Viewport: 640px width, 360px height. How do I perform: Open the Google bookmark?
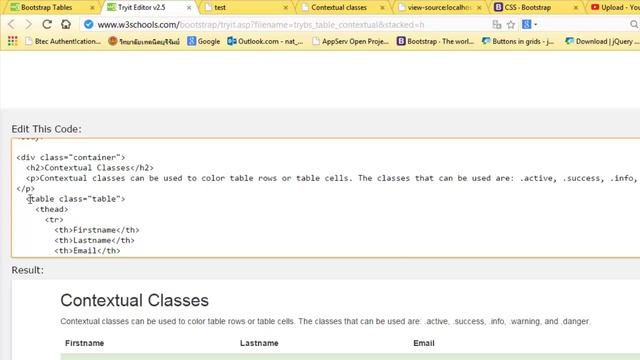(204, 41)
